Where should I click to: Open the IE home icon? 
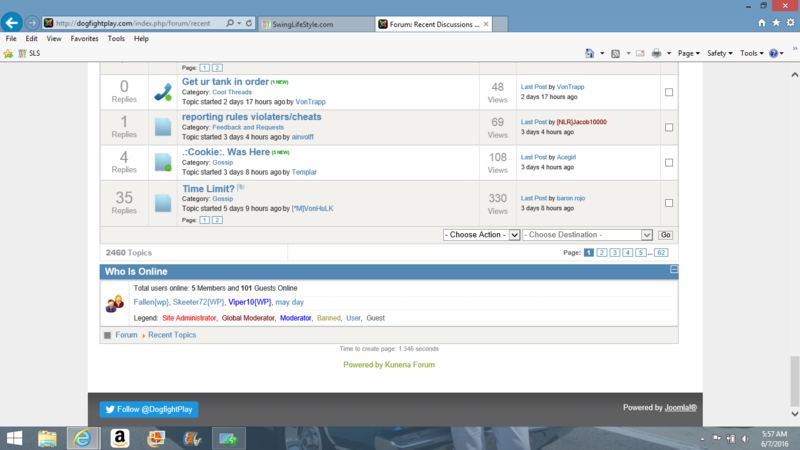[762, 22]
